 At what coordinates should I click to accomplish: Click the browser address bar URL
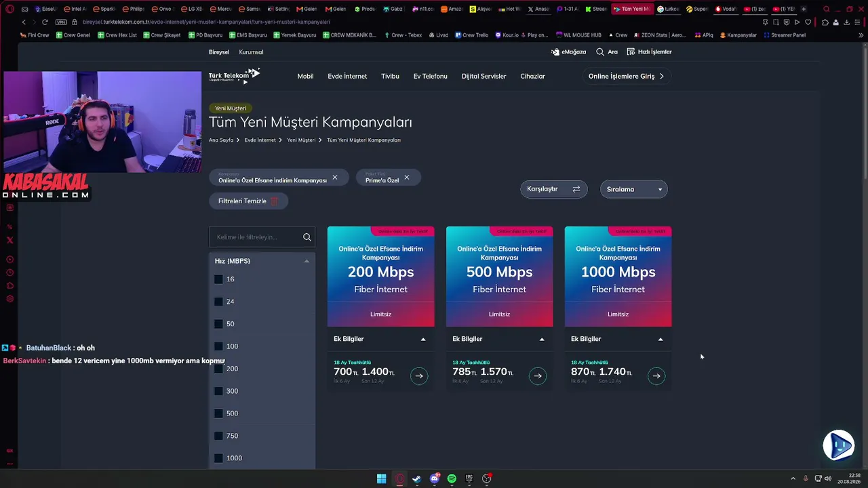206,22
